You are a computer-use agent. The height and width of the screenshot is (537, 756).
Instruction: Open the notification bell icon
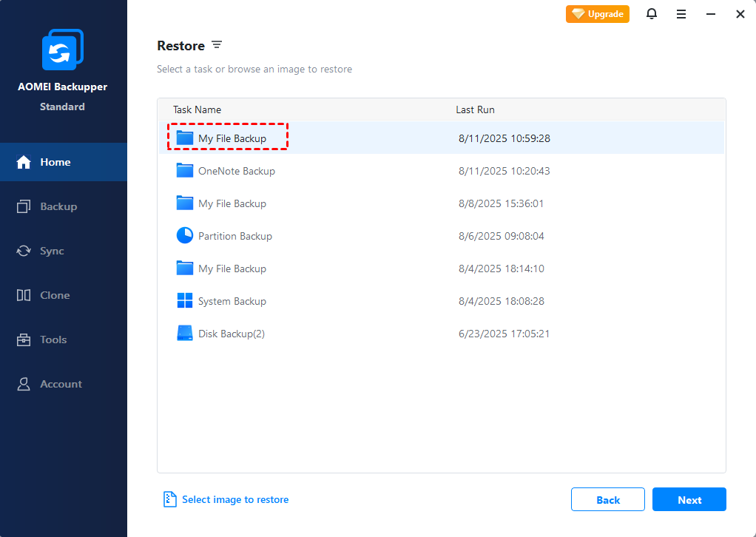(652, 14)
